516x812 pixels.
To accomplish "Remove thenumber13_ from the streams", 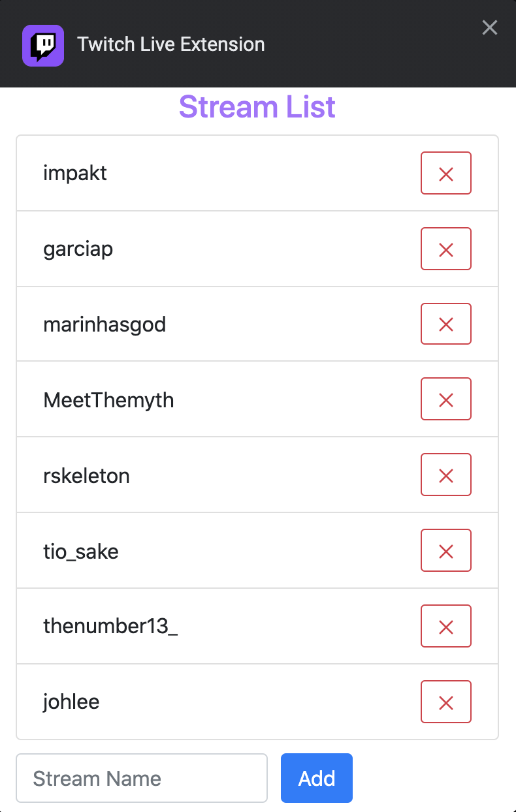I will click(445, 627).
